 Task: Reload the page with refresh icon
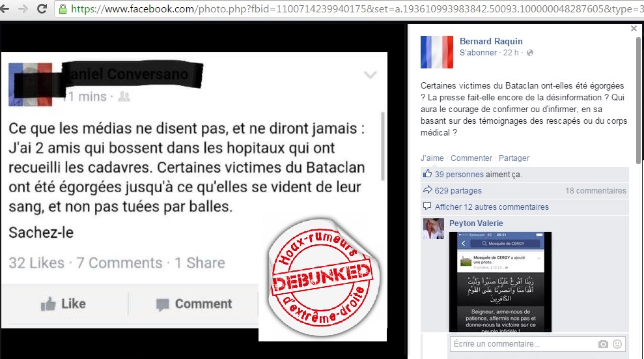(x=42, y=8)
